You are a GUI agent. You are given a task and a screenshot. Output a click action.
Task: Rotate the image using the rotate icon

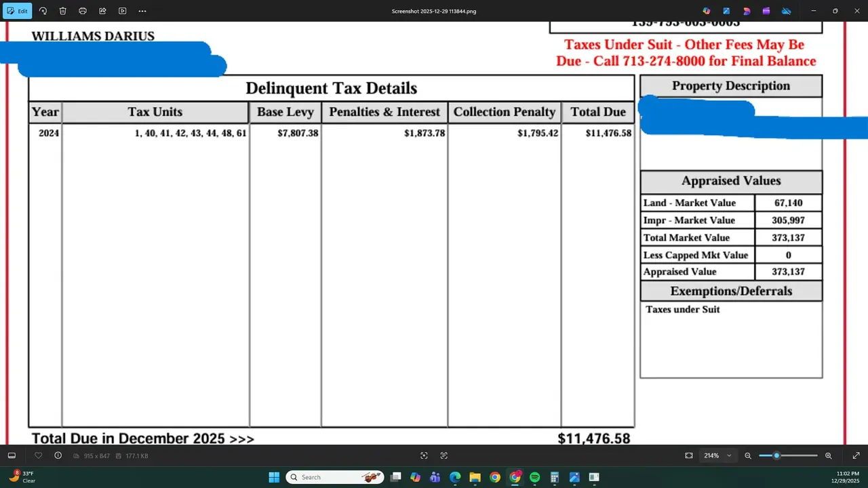tap(43, 11)
